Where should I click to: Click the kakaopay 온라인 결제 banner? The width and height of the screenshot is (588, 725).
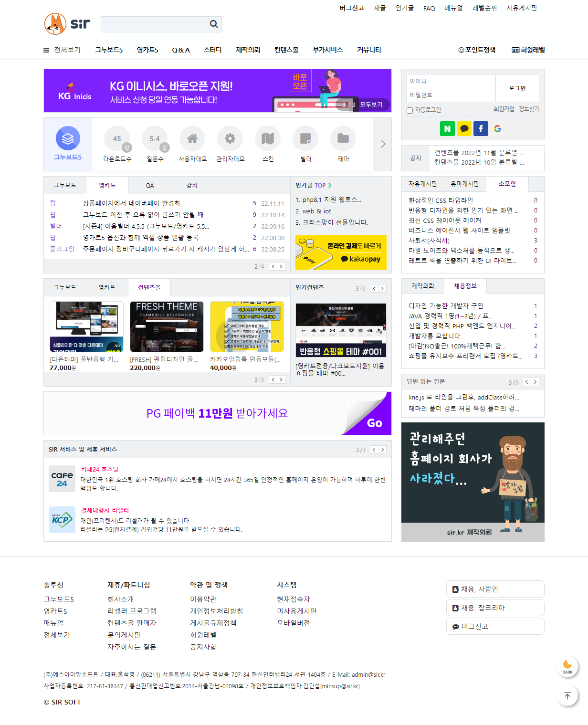[341, 252]
